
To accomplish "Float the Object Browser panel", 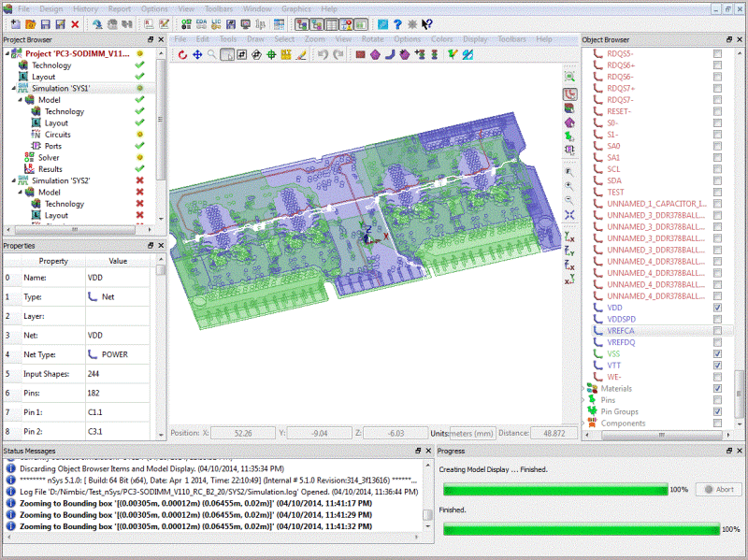I will tap(729, 39).
